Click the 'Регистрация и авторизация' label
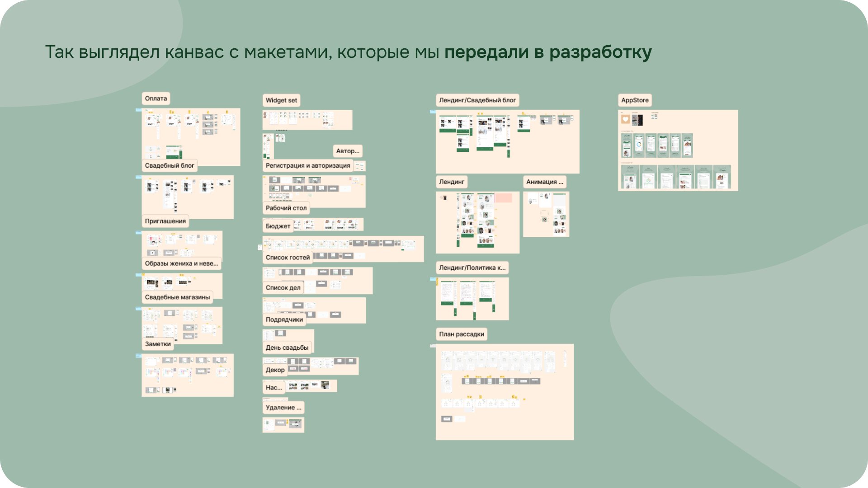Screen dimensions: 868x488 click(x=307, y=166)
